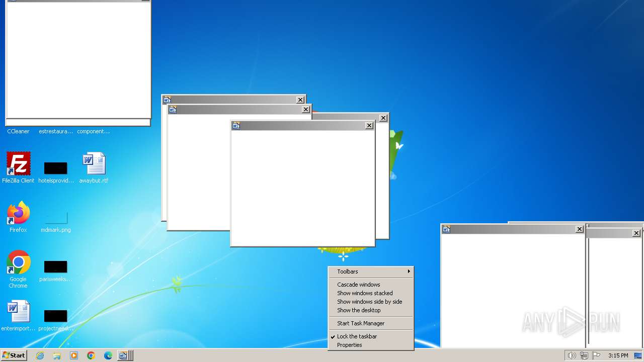Expand the Toolbars submenu
The height and width of the screenshot is (362, 644).
pyautogui.click(x=371, y=271)
